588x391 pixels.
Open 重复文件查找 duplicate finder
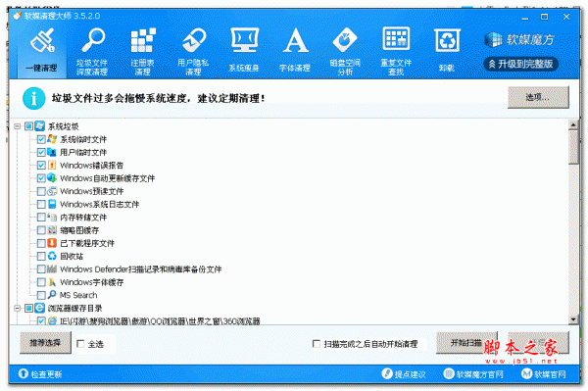point(396,51)
